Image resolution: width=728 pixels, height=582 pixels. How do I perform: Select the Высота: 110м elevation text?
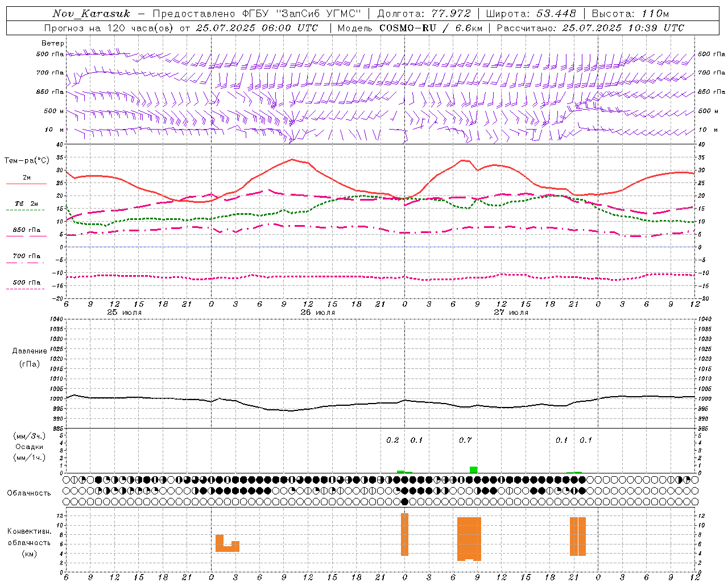(x=630, y=14)
